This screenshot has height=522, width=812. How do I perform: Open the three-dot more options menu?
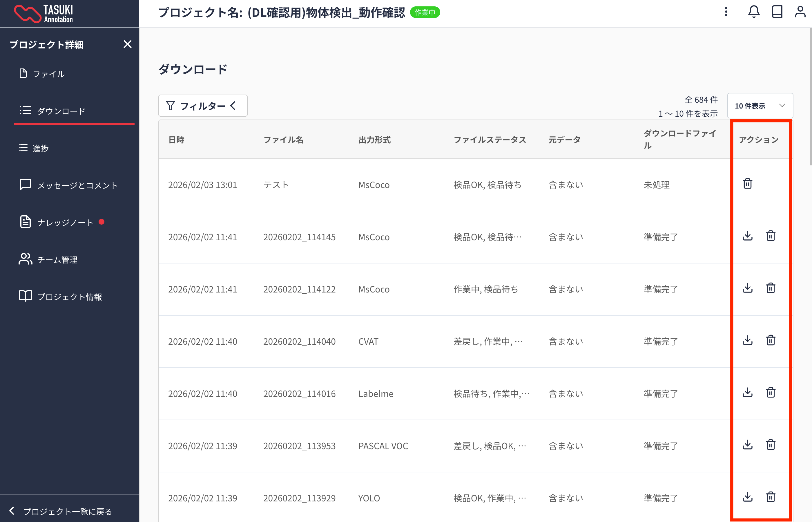click(726, 12)
